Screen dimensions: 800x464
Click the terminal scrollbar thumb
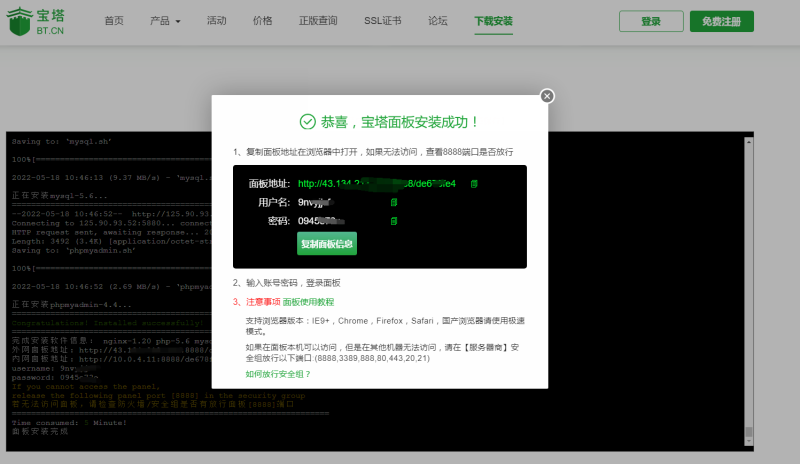point(748,432)
